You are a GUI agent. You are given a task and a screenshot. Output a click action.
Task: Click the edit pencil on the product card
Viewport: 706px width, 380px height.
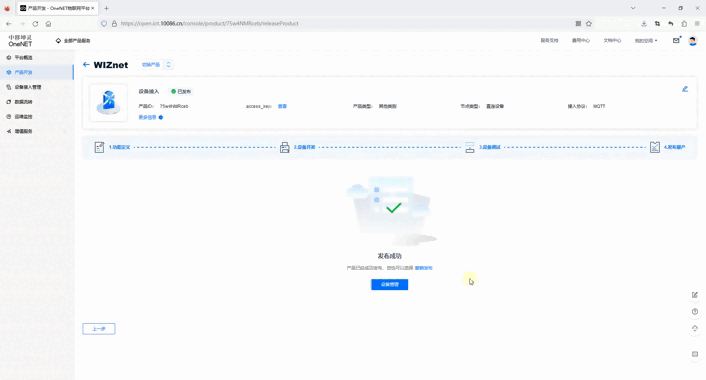point(685,89)
